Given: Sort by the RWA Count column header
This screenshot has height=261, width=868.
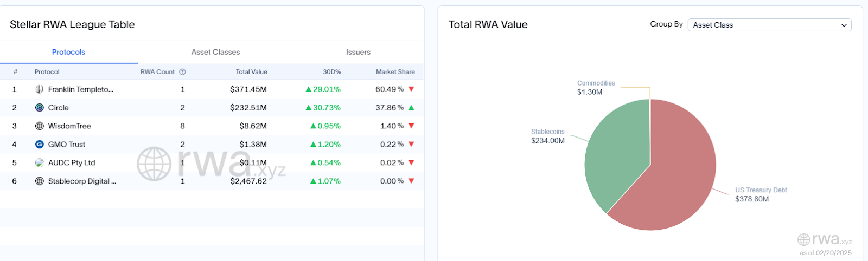Looking at the screenshot, I should coord(157,72).
